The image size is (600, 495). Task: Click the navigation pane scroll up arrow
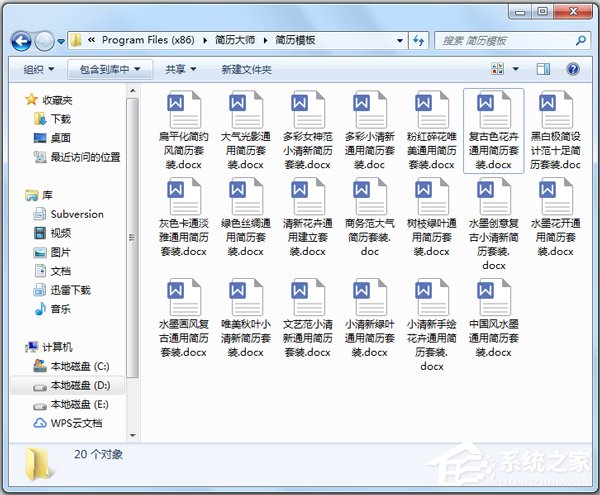pyautogui.click(x=132, y=91)
